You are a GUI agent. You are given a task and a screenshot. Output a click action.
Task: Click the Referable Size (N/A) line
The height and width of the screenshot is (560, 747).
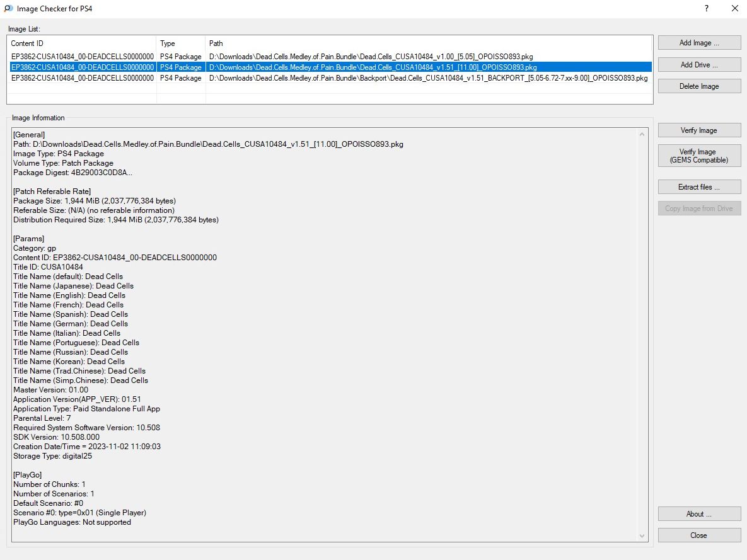pos(94,210)
